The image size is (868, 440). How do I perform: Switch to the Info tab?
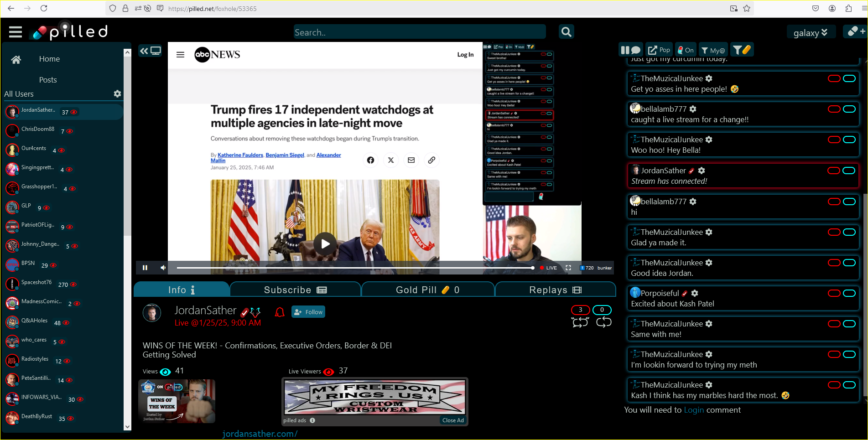tap(182, 290)
